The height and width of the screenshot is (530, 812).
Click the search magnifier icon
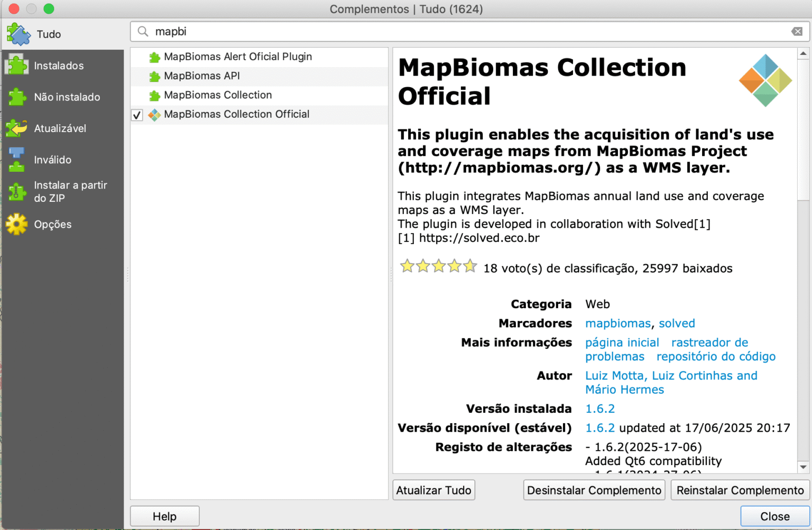142,32
